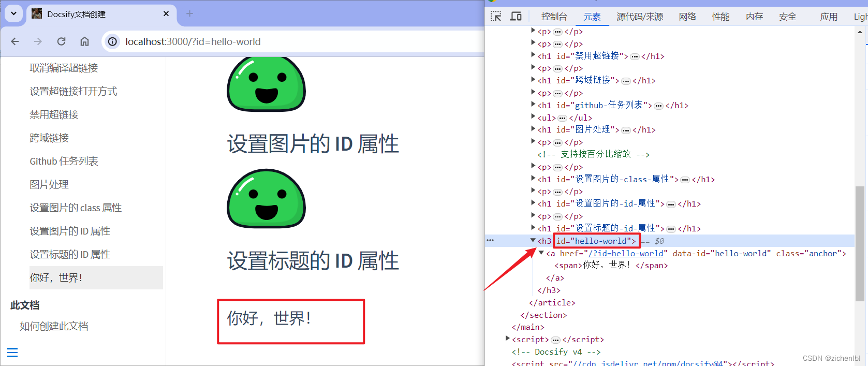The image size is (868, 366).
Task: Toggle the DevTools device toolbar icon
Action: (516, 17)
